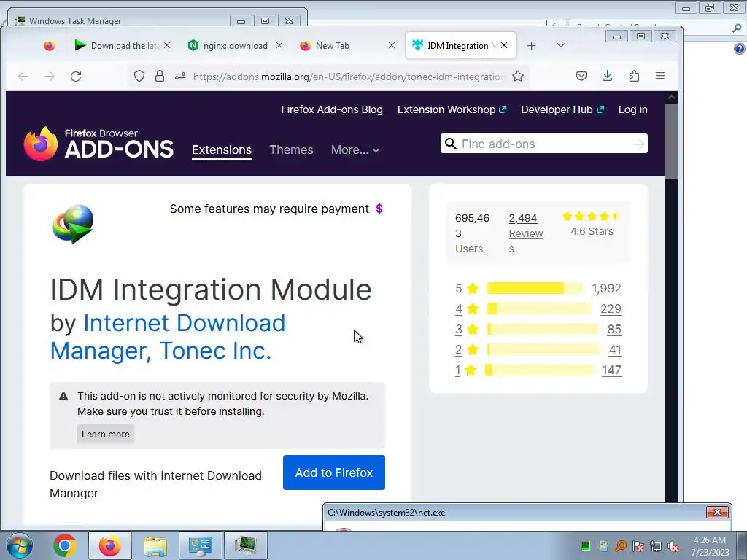Viewport: 747px width, 560px height.
Task: Reload the current page in Firefox
Action: pos(76,76)
